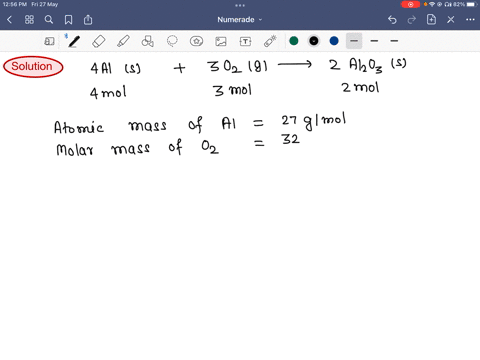Screen dimensions: 480x360
Task: Select the Laser pointer tool
Action: point(270,41)
